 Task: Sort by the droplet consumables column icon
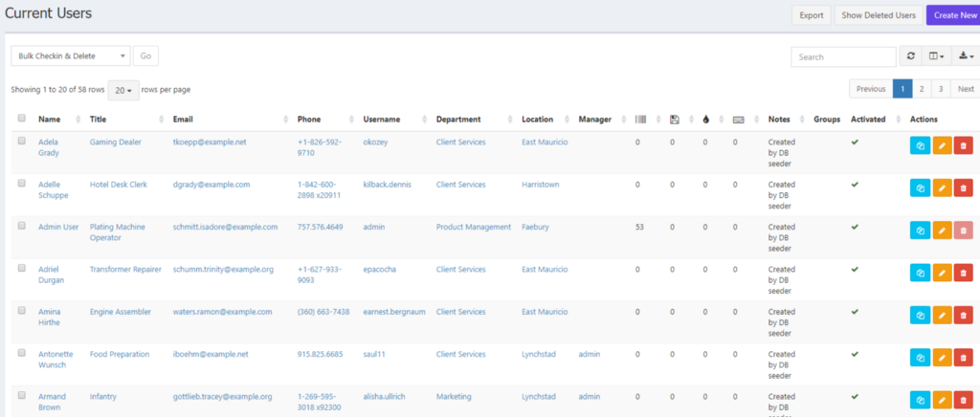click(x=705, y=120)
